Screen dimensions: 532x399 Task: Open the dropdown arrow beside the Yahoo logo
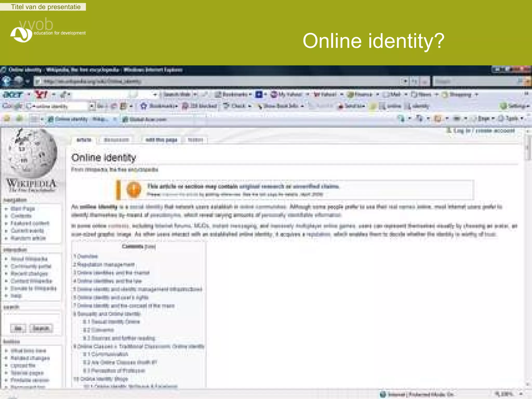[x=54, y=95]
